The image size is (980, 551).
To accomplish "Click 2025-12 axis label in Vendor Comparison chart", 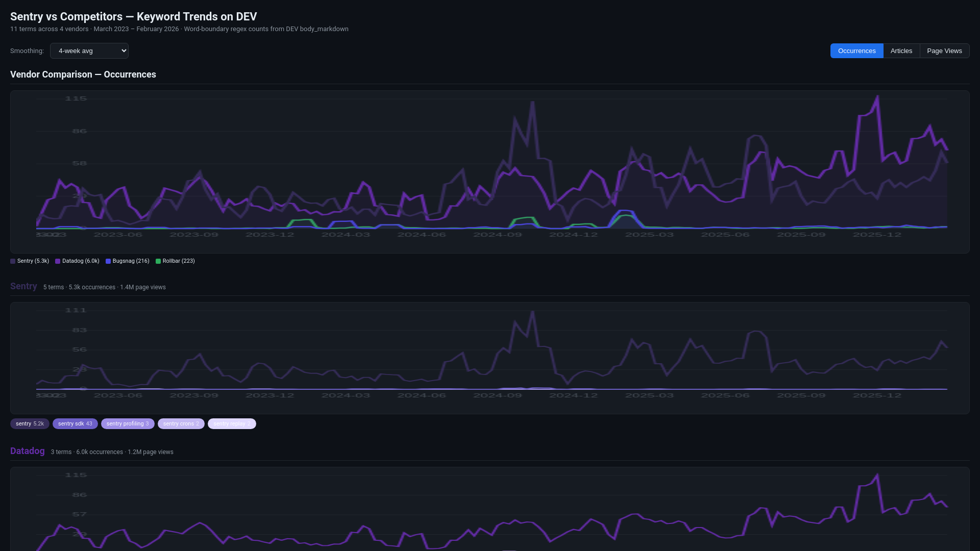I will [x=877, y=235].
